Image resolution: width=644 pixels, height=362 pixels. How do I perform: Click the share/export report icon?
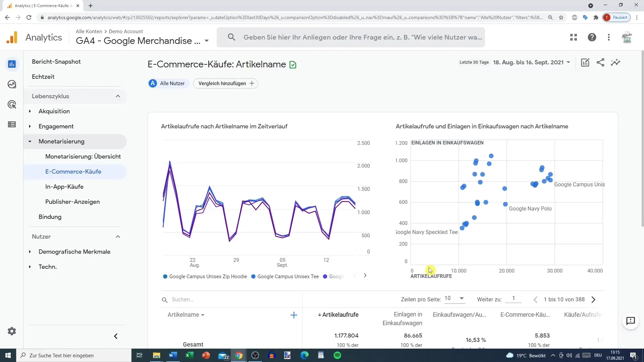point(601,62)
